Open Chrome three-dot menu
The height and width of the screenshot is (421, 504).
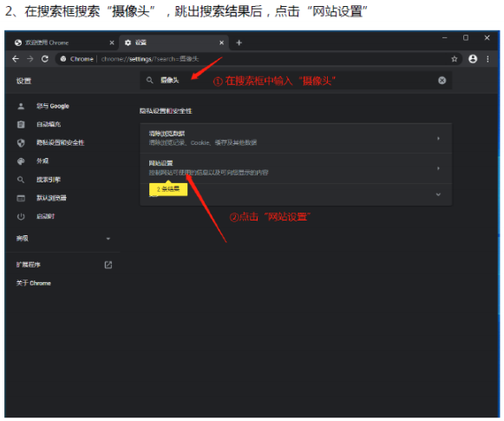(488, 59)
